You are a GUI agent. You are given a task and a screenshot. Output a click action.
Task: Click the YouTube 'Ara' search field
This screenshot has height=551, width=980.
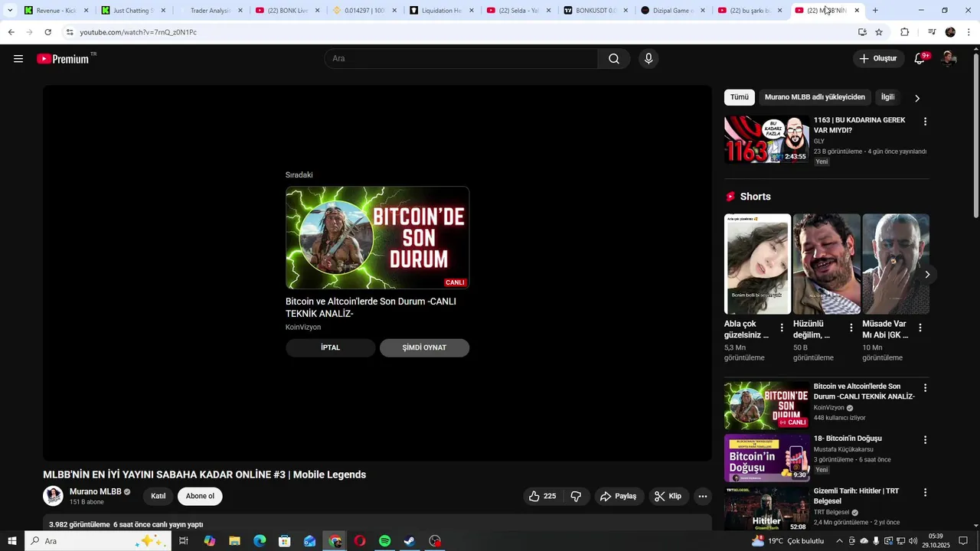coord(461,59)
